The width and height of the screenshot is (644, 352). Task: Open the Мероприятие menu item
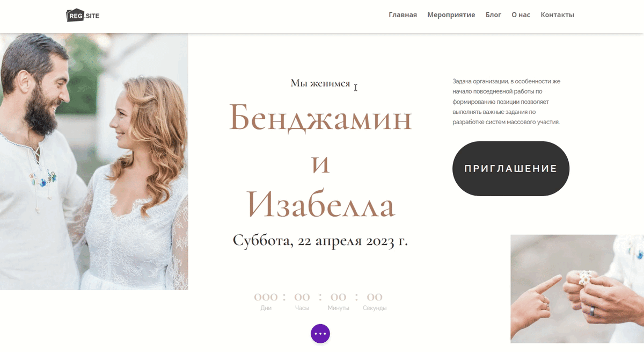pyautogui.click(x=451, y=15)
